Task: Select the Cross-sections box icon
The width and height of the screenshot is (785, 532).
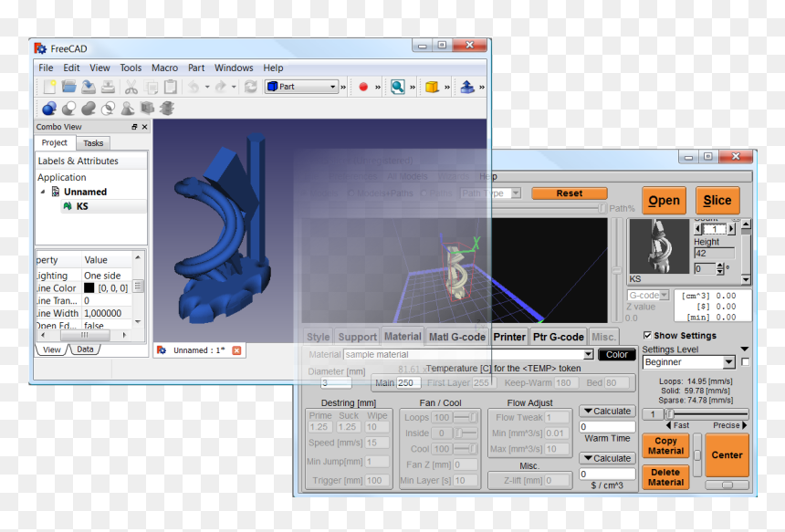Action: (147, 108)
